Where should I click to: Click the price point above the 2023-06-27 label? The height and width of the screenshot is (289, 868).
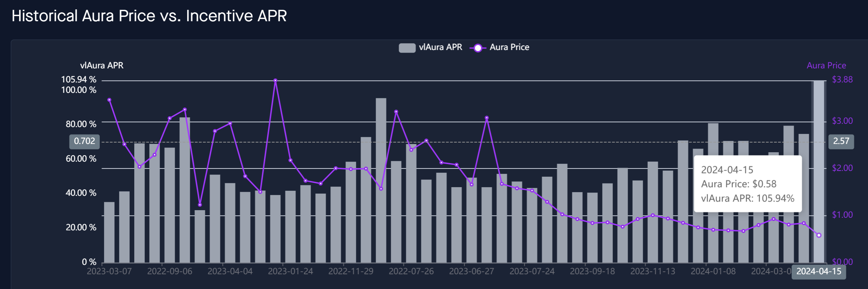point(472,185)
